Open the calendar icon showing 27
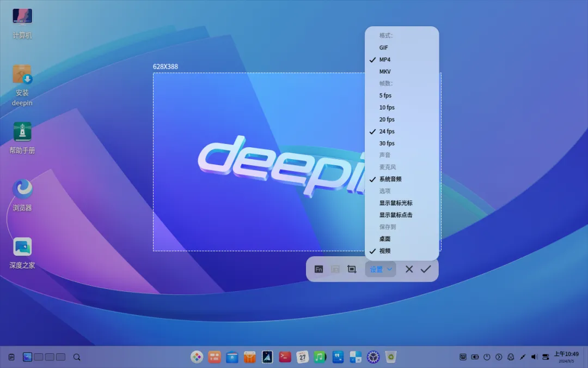Image resolution: width=588 pixels, height=368 pixels. [x=303, y=357]
